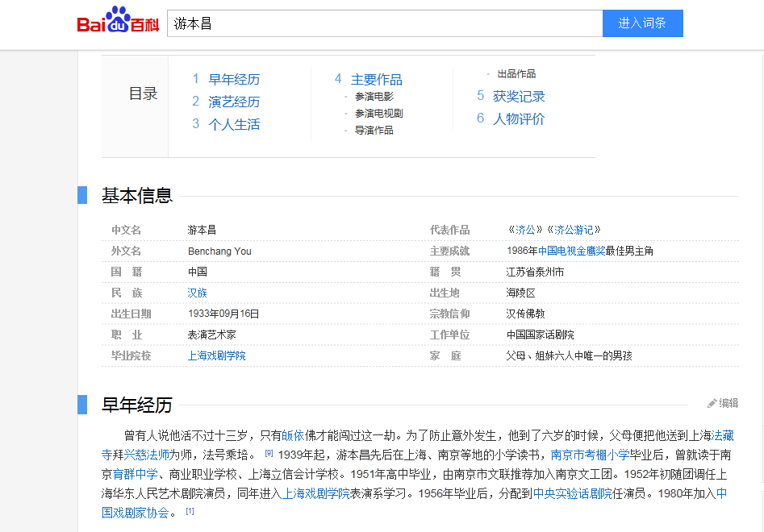Click the 基本信息 section heading
Screen dimensions: 764x532
137,196
